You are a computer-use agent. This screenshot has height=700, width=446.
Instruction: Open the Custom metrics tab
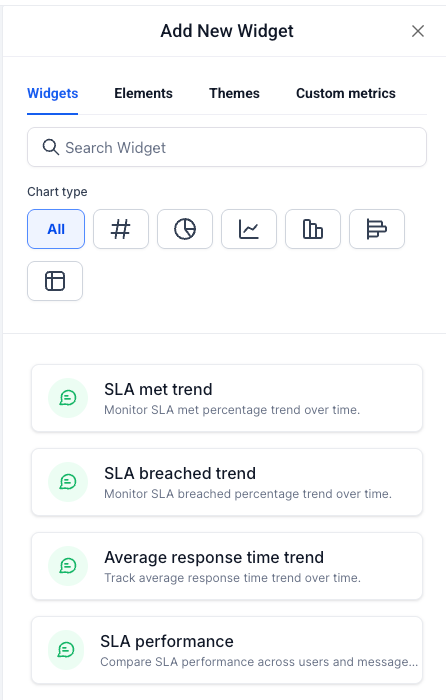point(346,93)
